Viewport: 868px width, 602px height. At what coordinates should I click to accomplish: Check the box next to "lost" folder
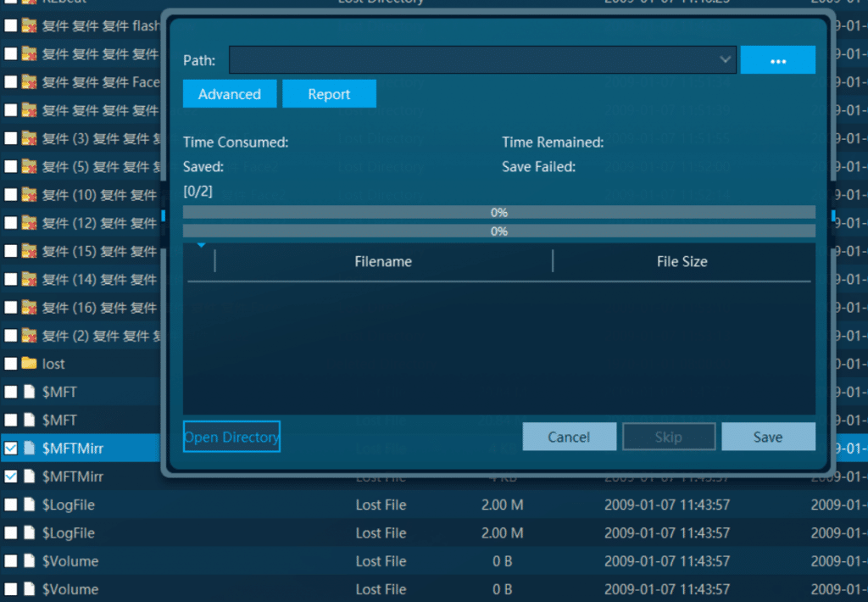[x=11, y=364]
